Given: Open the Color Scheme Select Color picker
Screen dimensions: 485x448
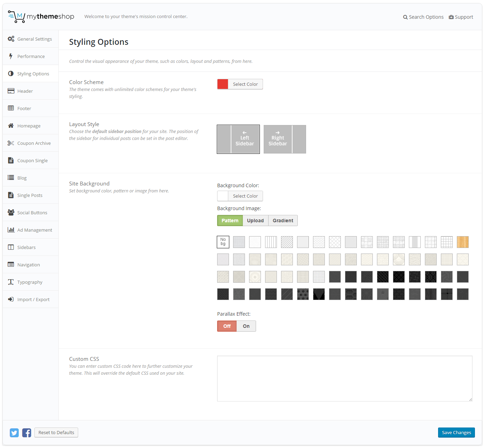Looking at the screenshot, I should click(x=245, y=84).
